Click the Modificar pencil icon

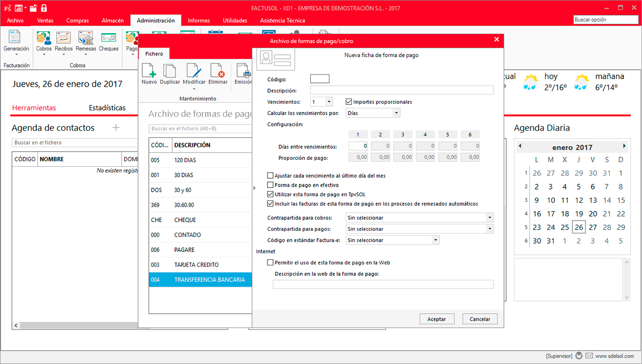(194, 71)
